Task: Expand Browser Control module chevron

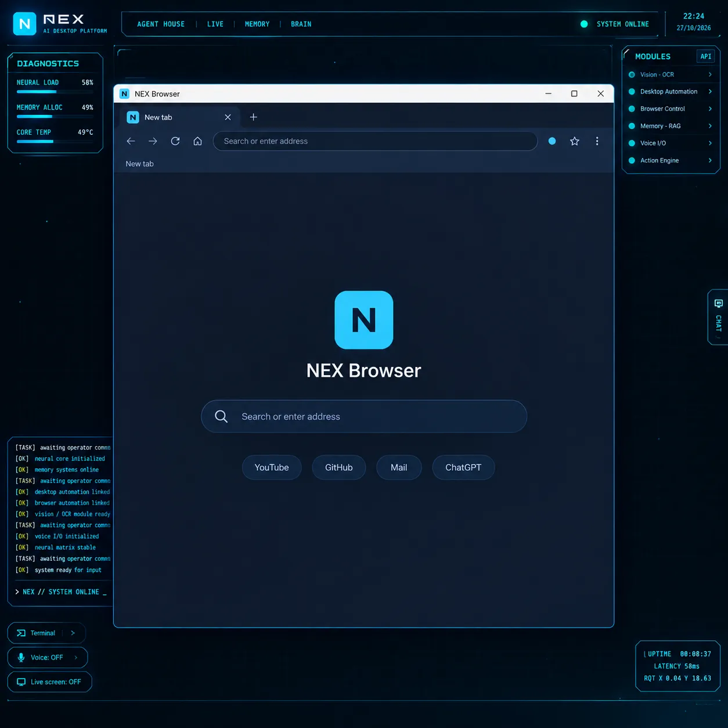Action: [x=710, y=109]
